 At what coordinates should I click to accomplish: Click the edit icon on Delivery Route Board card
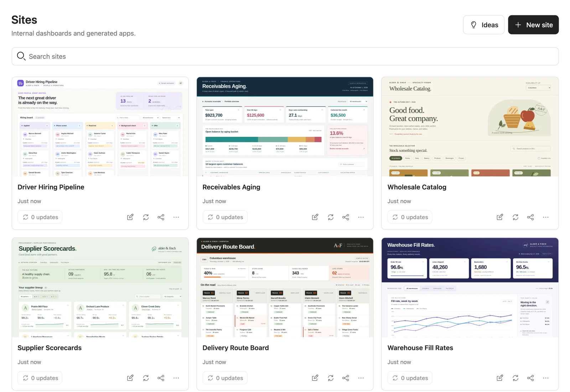[315, 378]
